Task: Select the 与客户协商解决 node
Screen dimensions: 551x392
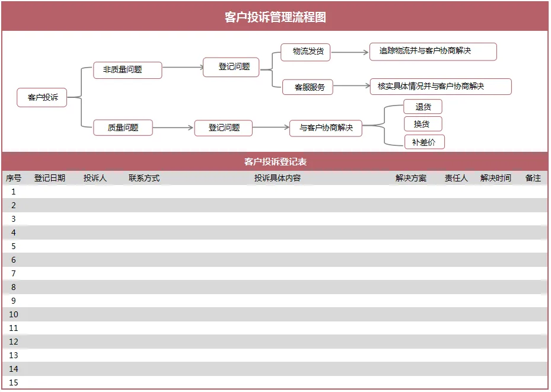Action: (326, 128)
